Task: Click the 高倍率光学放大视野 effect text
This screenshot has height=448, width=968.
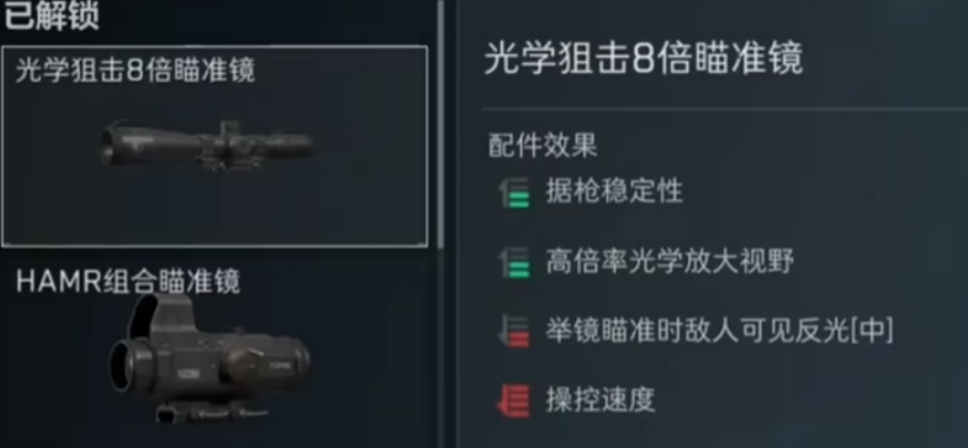Action: [x=670, y=262]
